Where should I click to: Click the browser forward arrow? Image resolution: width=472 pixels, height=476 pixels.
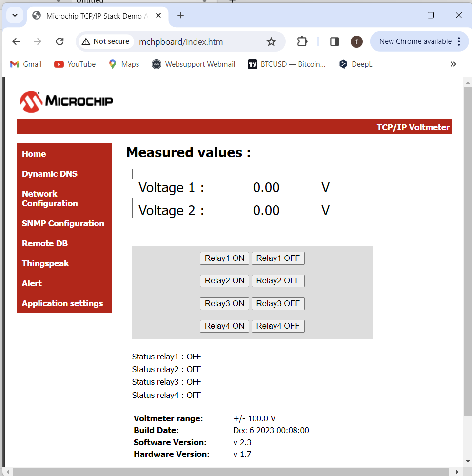pyautogui.click(x=38, y=41)
